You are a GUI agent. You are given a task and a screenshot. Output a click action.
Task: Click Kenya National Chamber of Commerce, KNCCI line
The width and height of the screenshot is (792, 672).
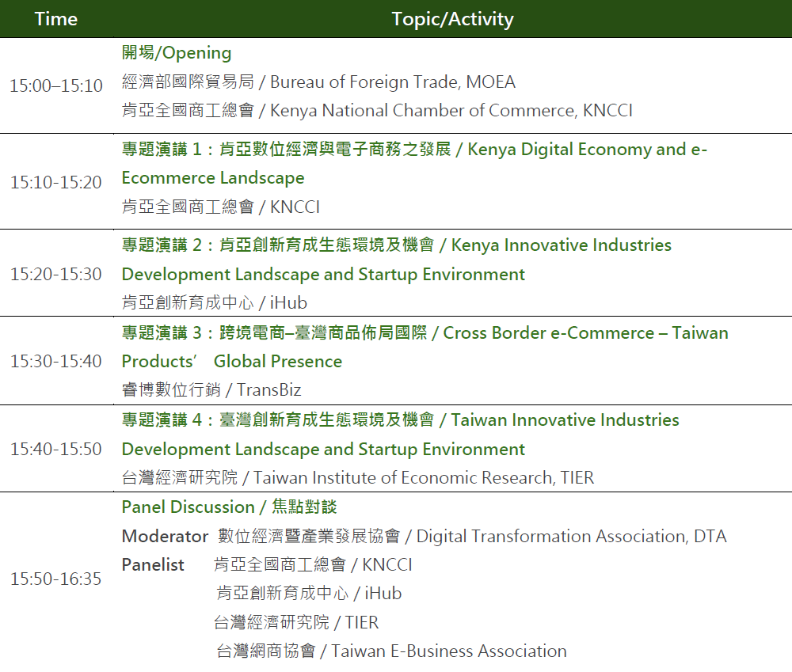[377, 111]
